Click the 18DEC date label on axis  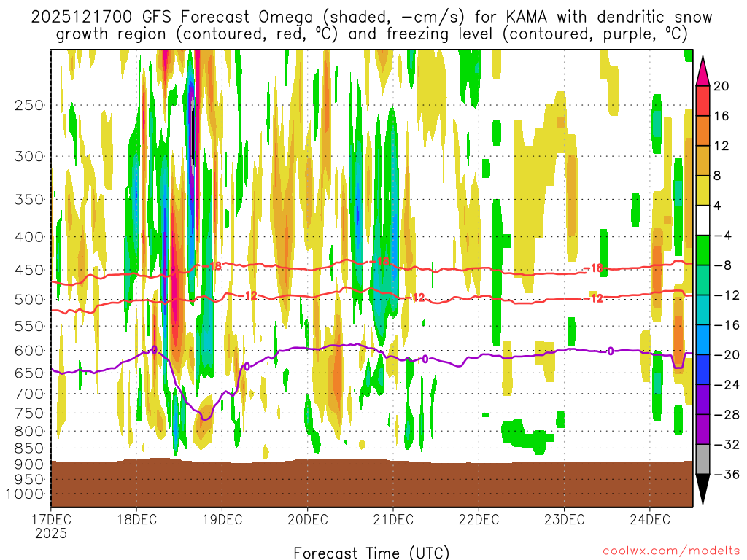(x=136, y=519)
